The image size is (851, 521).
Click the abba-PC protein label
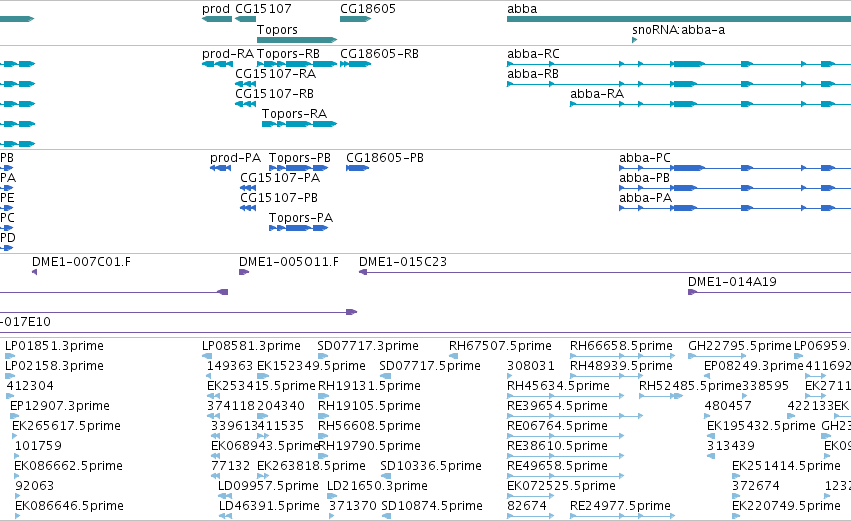coord(645,158)
